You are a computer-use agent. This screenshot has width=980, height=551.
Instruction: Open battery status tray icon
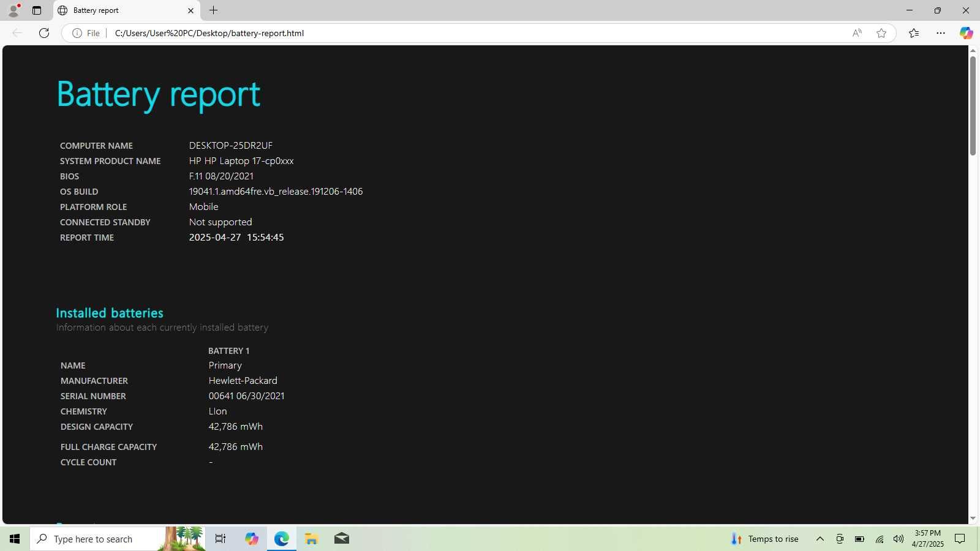859,539
